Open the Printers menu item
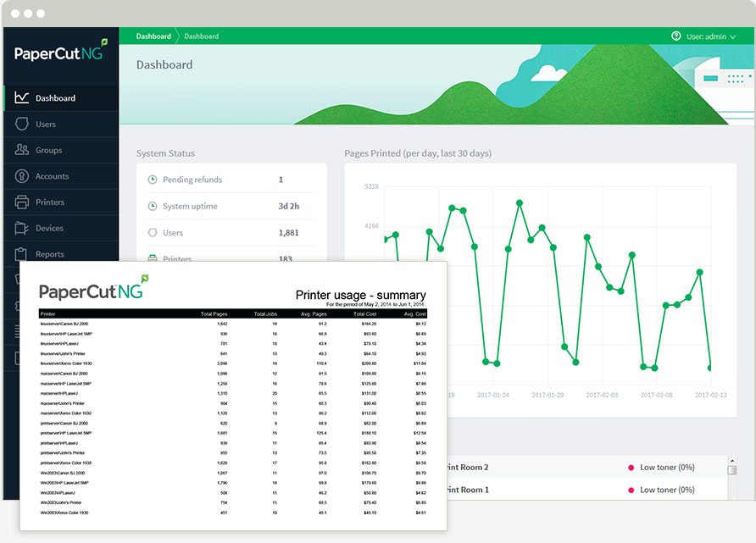The image size is (756, 543). (50, 202)
